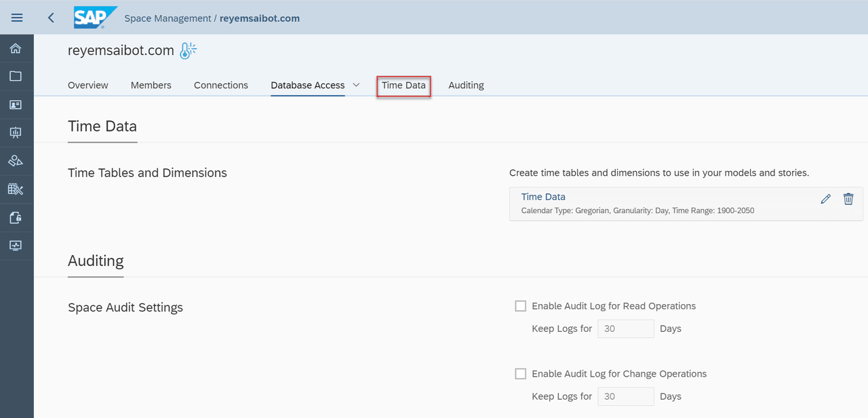The width and height of the screenshot is (868, 418).
Task: Click the chart monitor icon at sidebar bottom
Action: coord(16,245)
